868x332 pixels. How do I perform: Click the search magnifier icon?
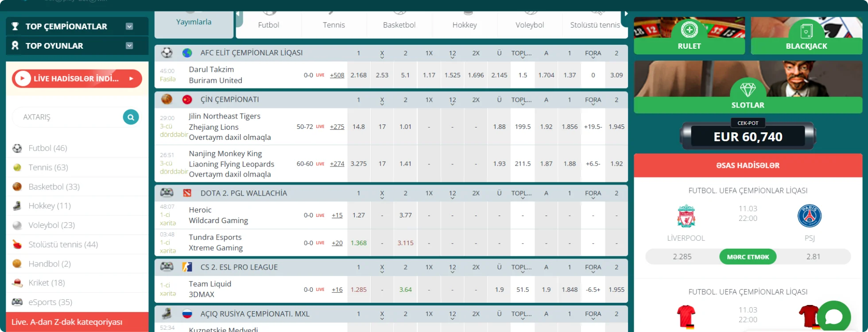pyautogui.click(x=131, y=117)
